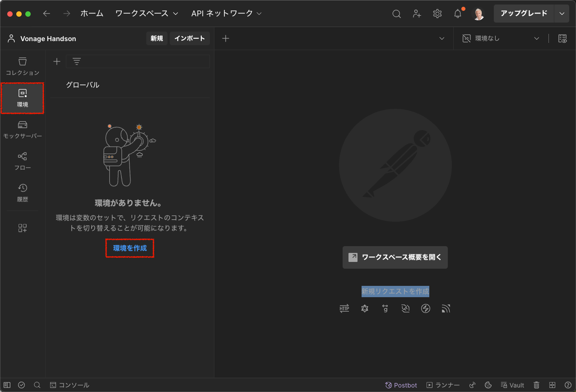Expand the tab list chevron beside plus
This screenshot has height=392, width=576.
point(442,38)
